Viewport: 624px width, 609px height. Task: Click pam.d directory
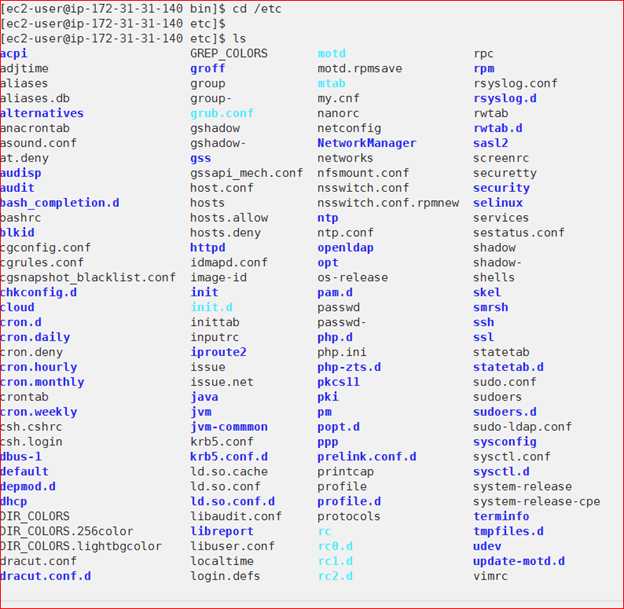click(335, 292)
